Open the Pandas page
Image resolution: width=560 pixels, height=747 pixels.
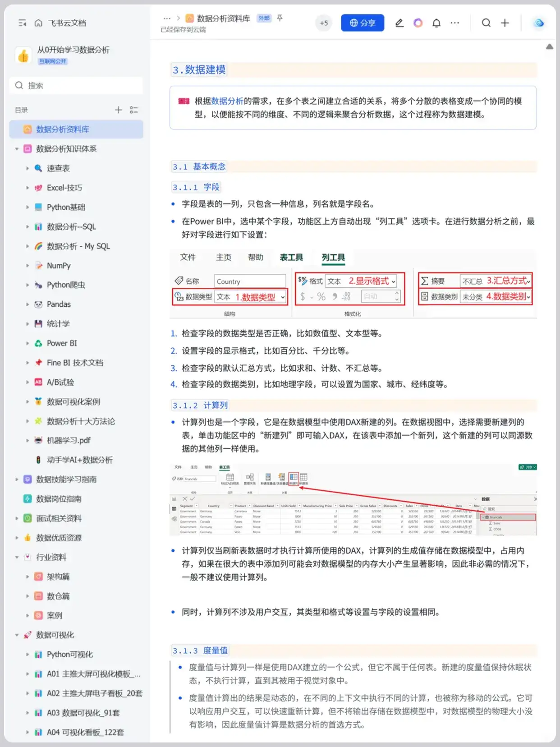tap(59, 304)
